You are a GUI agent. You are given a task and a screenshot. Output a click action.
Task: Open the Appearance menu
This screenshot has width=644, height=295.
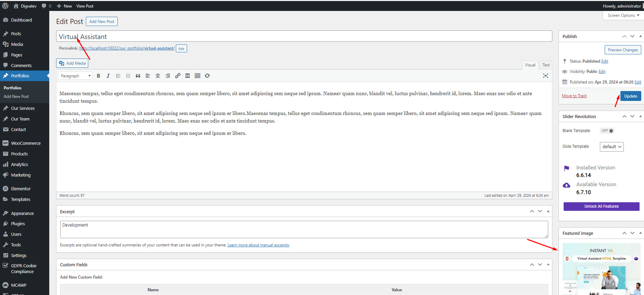click(x=25, y=213)
